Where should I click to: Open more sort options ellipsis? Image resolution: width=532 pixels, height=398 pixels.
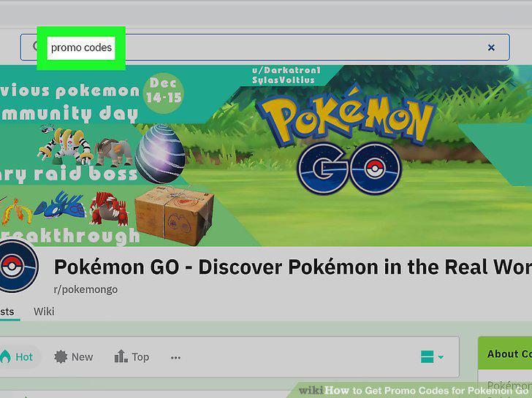tap(175, 357)
